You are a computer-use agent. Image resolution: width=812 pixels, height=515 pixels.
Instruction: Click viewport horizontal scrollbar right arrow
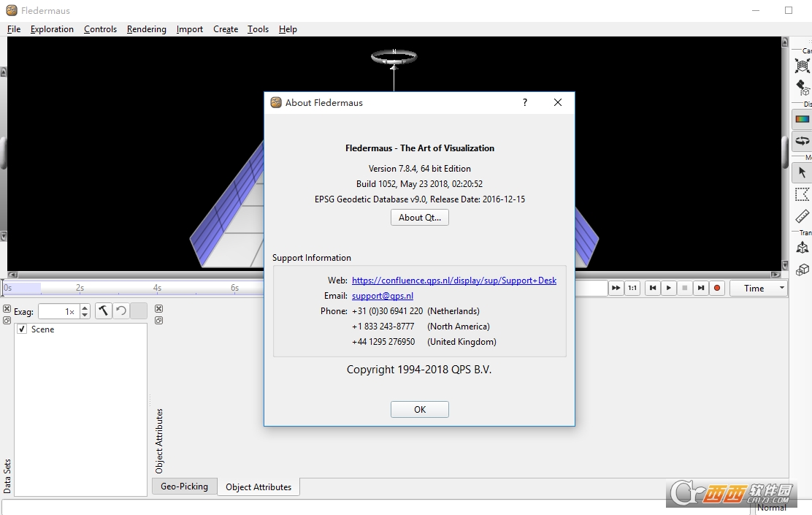(x=775, y=275)
